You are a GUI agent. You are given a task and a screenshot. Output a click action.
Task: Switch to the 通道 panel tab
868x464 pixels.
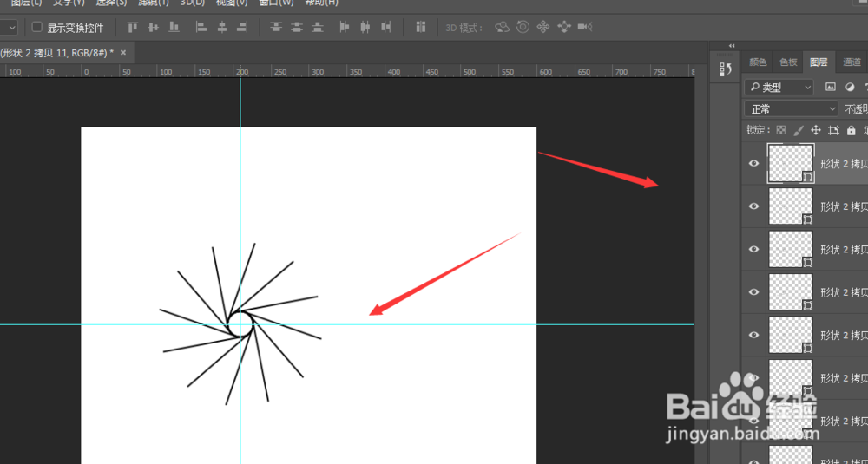pos(852,62)
